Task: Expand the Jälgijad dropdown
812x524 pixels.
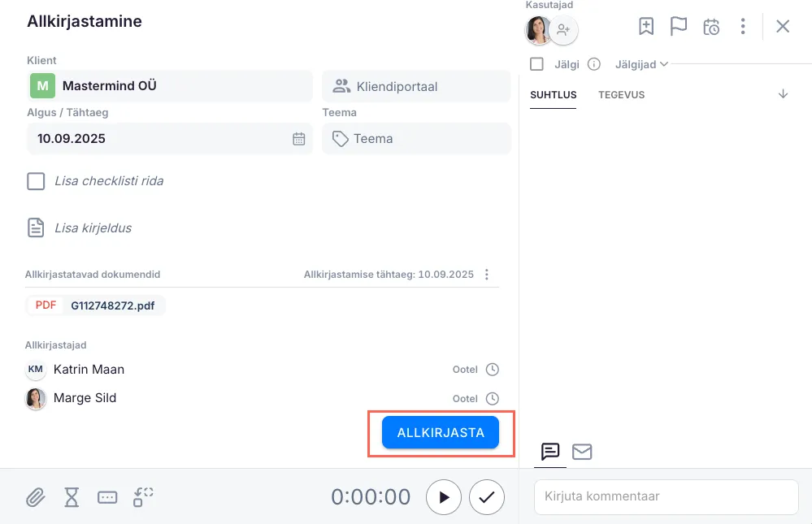Action: click(x=641, y=64)
